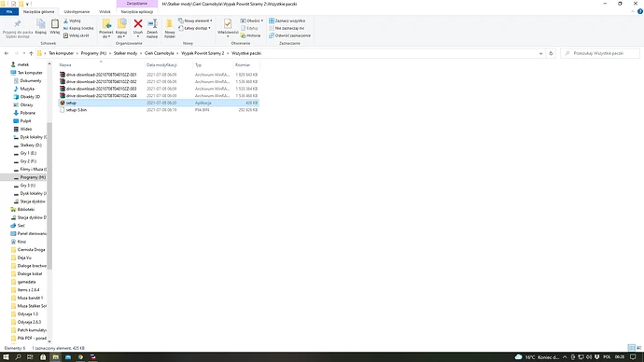Viewport: 644px width, 362px height.
Task: Click Kopiuj ścieżkę in ribbon
Action: click(x=78, y=28)
